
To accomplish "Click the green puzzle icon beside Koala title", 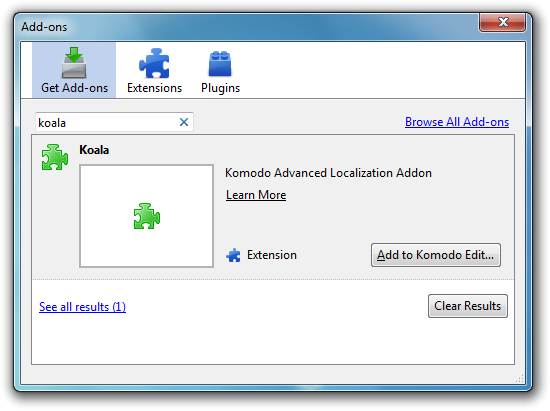I will pos(55,157).
